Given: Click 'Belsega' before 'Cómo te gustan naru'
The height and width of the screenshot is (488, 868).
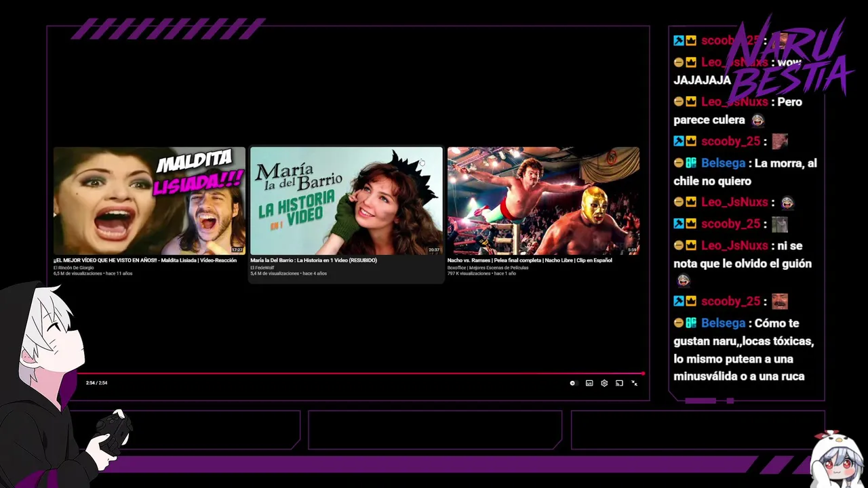Looking at the screenshot, I should coord(723,323).
